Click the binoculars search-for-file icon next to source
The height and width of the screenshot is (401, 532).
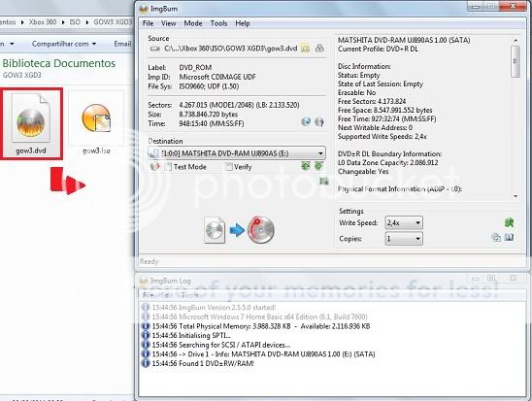click(x=319, y=49)
